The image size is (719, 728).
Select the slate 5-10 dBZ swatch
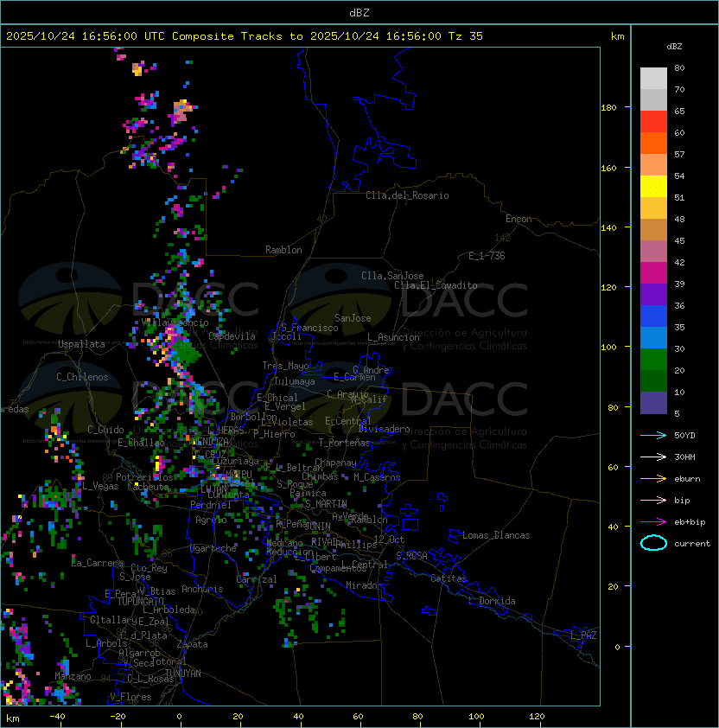(x=653, y=403)
